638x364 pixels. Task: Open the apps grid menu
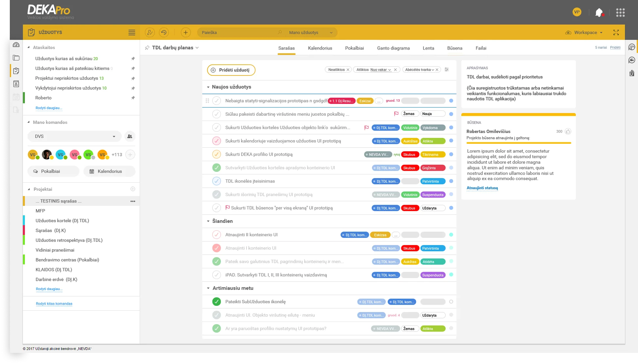[x=620, y=12]
